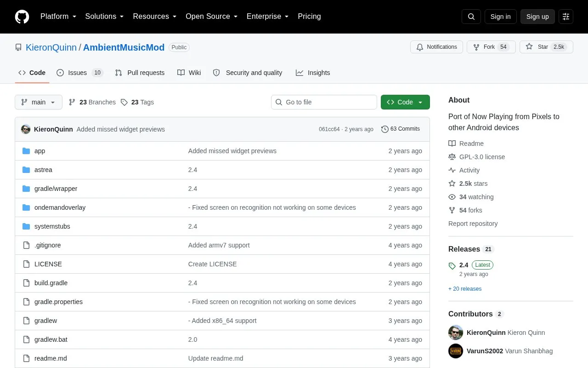Screen dimensions: 588x368
Task: Click the Go to file search field
Action: (x=324, y=102)
